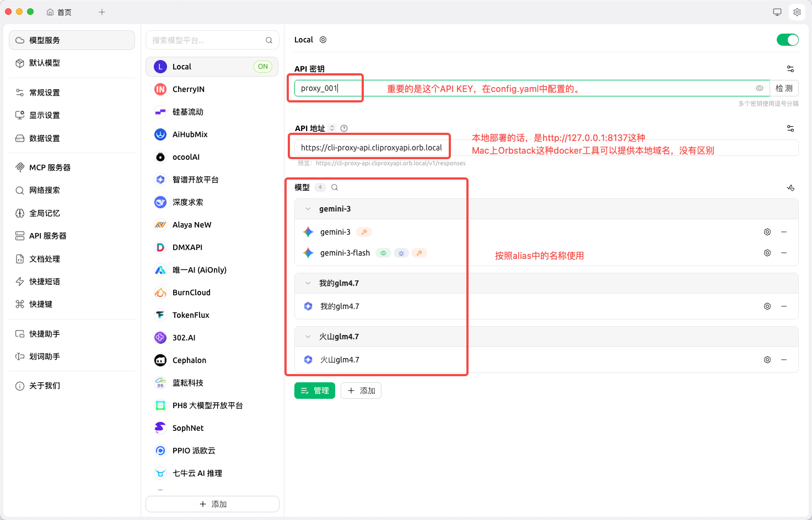The width and height of the screenshot is (812, 520).
Task: Focus the 搜索模型平台 search field
Action: pos(212,40)
